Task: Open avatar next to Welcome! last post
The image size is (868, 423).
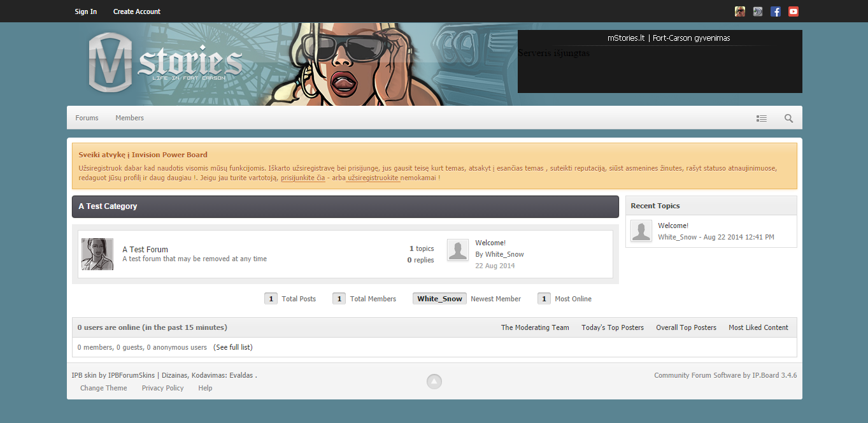Action: pos(458,250)
